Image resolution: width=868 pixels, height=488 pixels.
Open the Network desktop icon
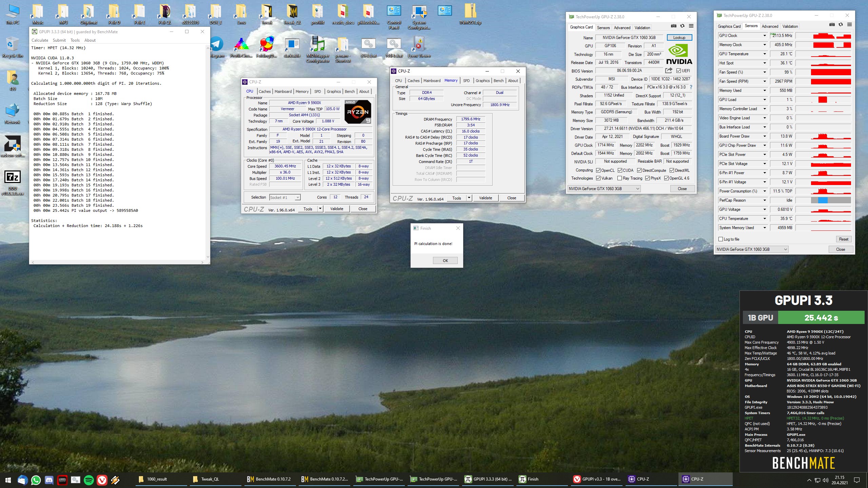click(x=12, y=114)
